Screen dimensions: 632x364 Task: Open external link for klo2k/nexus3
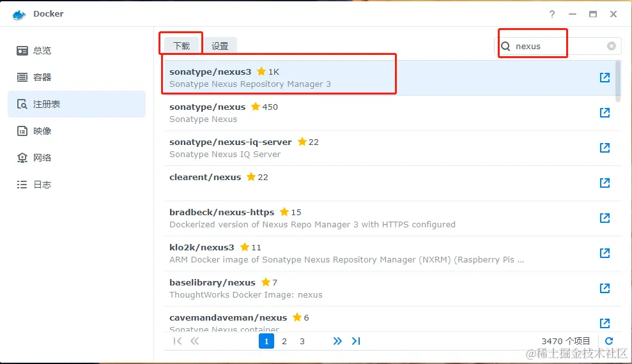coord(605,253)
